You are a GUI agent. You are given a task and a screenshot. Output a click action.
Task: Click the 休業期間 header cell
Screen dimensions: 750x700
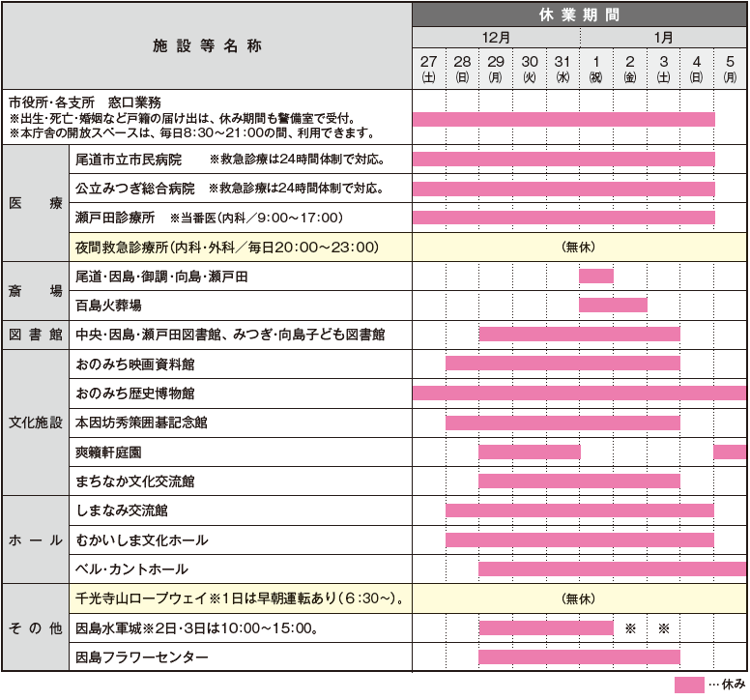coord(580,15)
